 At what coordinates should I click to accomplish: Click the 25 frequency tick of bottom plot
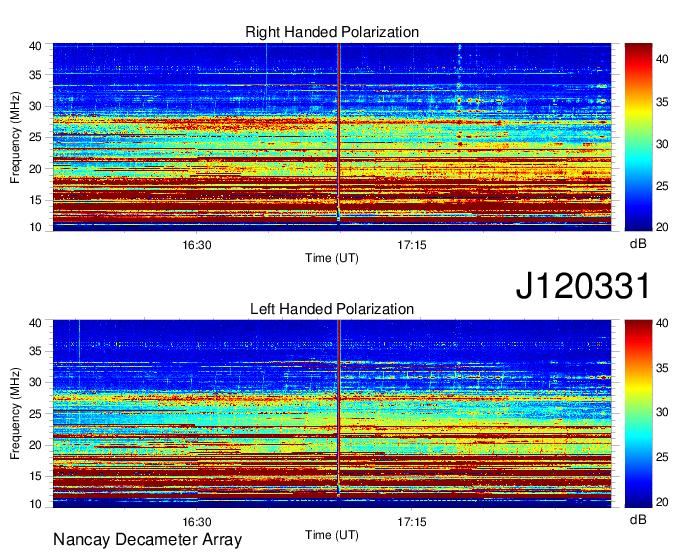(36, 414)
